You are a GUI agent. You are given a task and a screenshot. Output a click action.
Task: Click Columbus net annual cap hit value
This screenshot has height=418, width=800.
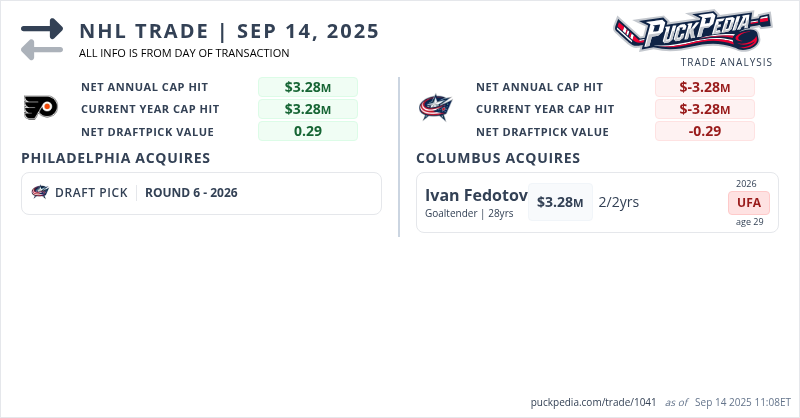705,87
